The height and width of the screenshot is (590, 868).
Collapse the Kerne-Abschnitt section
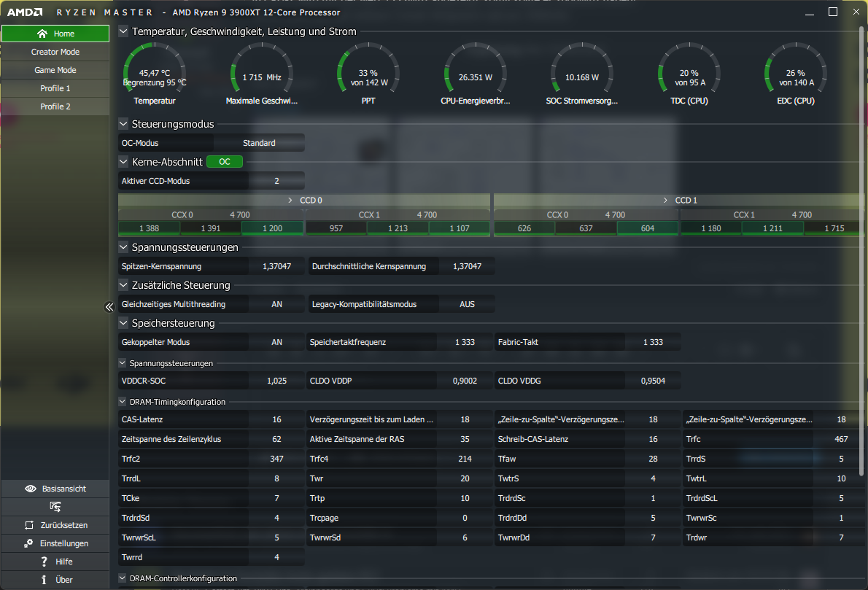[x=123, y=162]
